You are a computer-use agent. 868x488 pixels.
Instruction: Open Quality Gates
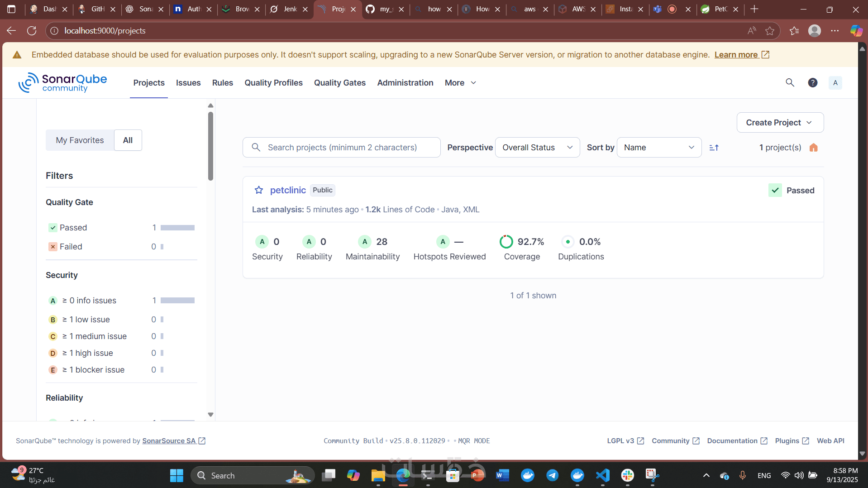[340, 83]
